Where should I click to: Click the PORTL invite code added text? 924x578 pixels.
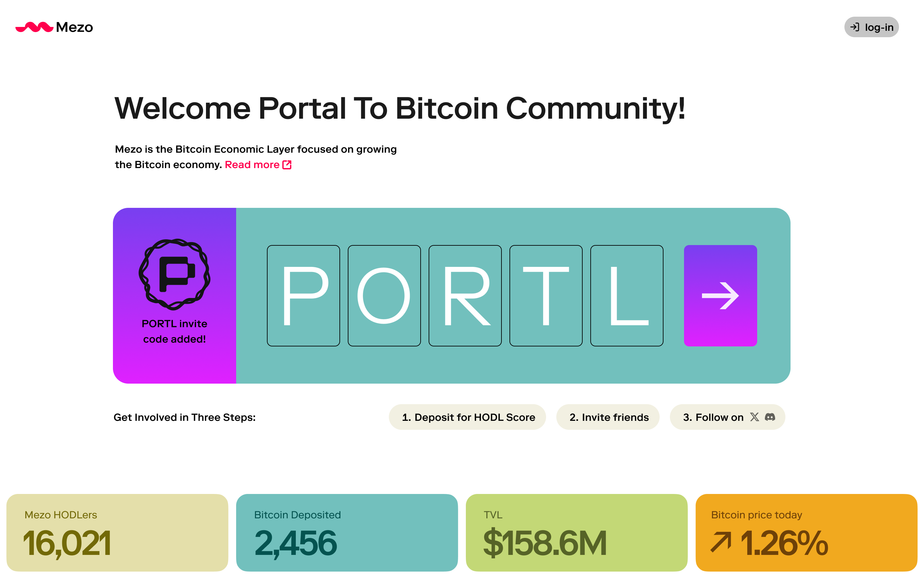point(174,331)
